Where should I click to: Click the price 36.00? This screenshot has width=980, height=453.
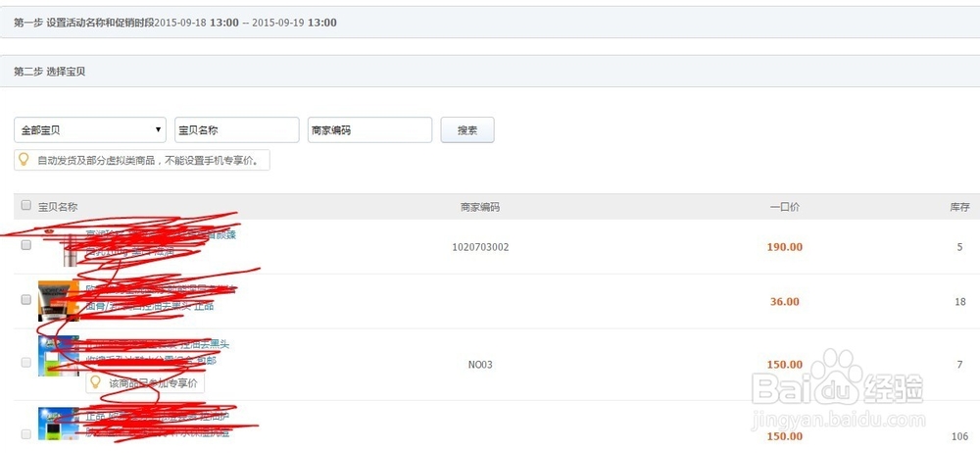click(x=785, y=302)
